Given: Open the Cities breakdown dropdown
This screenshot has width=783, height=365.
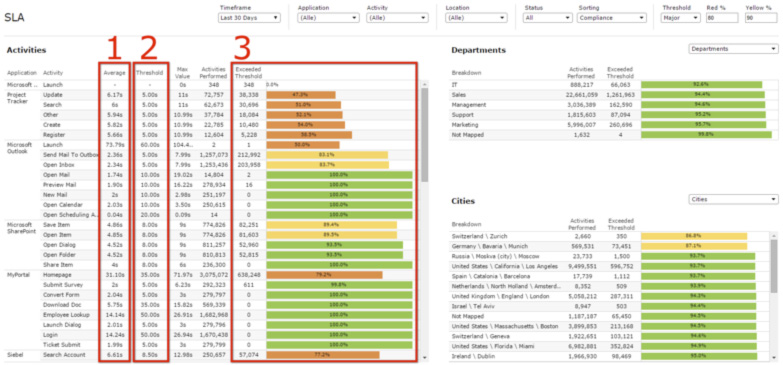Looking at the screenshot, I should coord(733,199).
